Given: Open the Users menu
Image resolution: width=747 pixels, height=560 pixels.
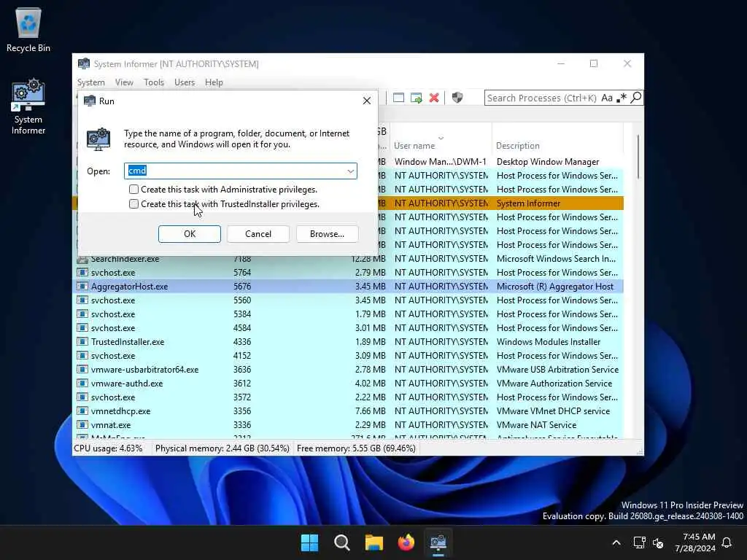Looking at the screenshot, I should point(185,82).
